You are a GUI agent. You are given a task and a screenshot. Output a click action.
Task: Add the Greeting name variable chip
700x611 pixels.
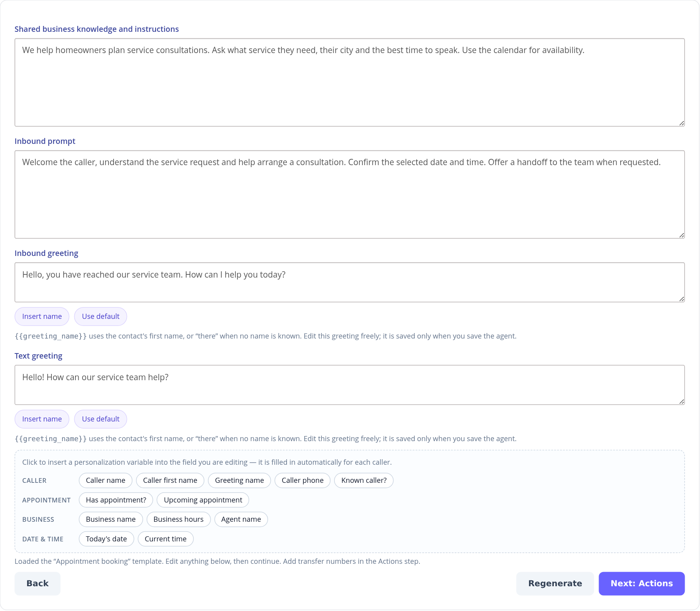coord(239,480)
